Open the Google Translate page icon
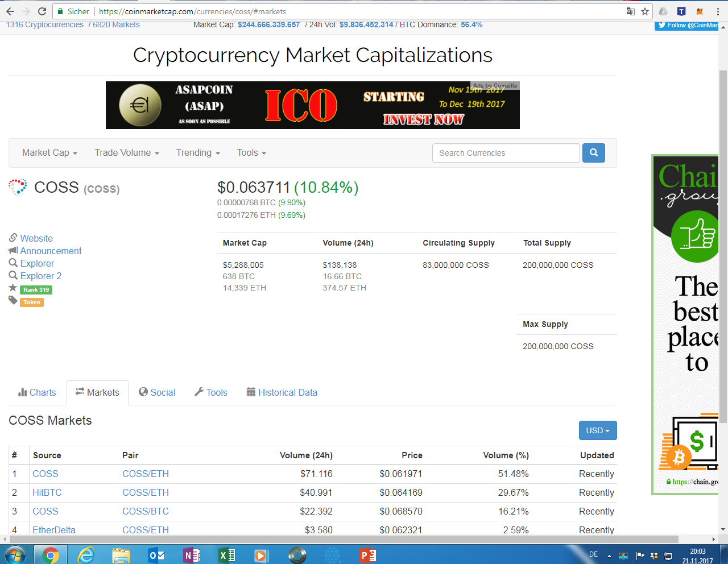 630,11
